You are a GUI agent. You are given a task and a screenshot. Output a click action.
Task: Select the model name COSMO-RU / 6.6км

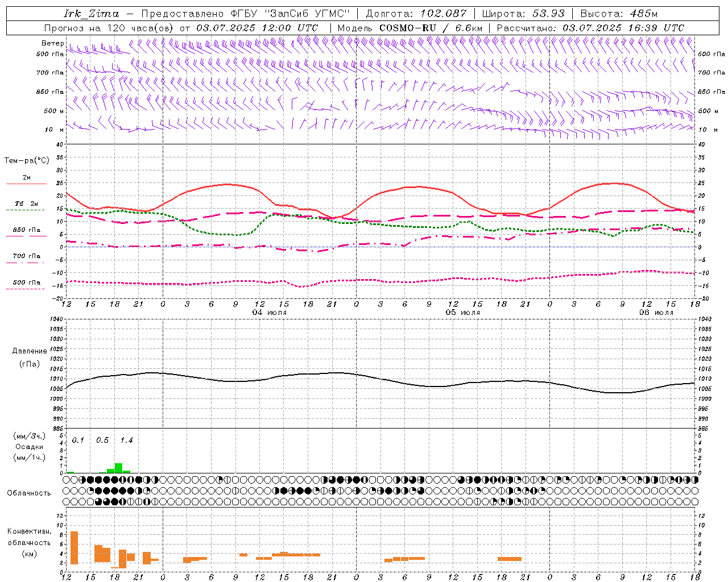coord(431,28)
